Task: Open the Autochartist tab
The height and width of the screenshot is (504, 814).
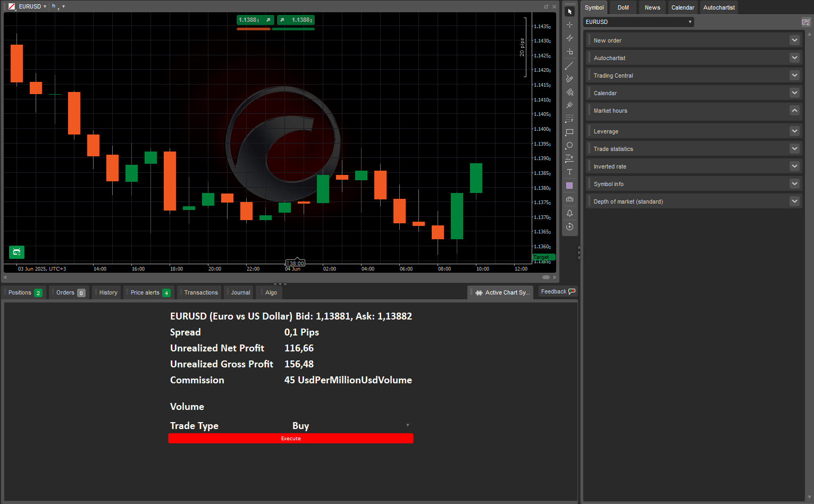Action: (719, 7)
